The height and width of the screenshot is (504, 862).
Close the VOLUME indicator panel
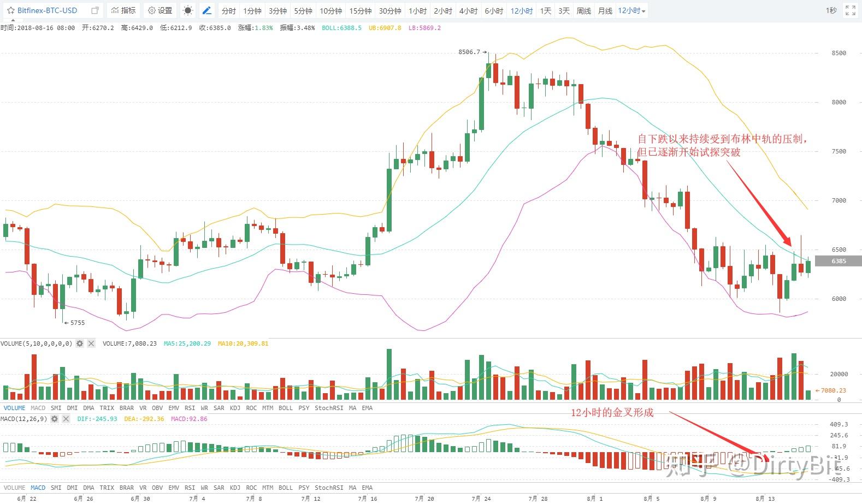(91, 343)
